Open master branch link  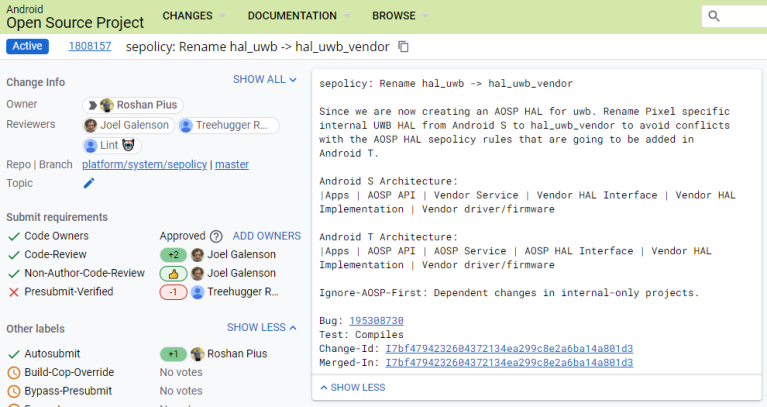click(232, 164)
